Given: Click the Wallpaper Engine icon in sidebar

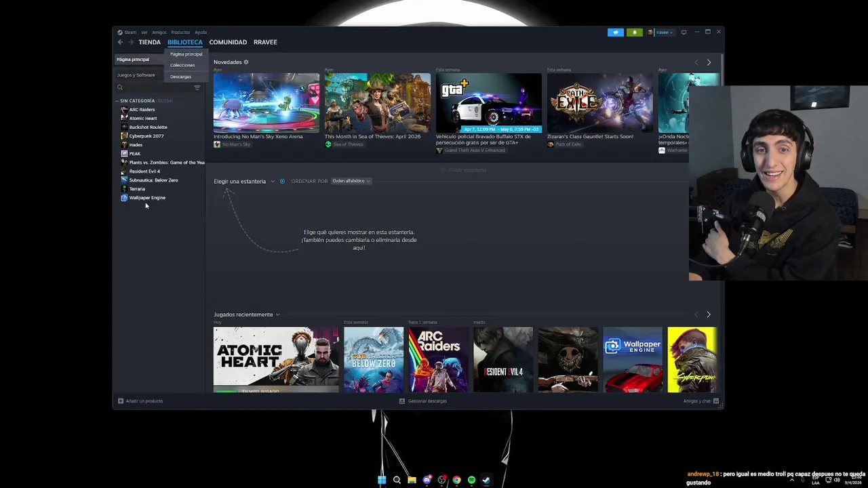Looking at the screenshot, I should [124, 197].
